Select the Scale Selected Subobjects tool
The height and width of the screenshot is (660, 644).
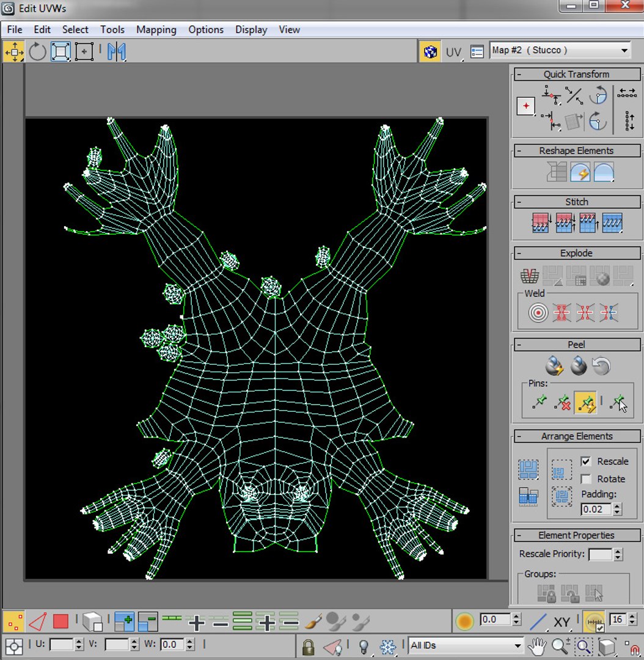(60, 52)
